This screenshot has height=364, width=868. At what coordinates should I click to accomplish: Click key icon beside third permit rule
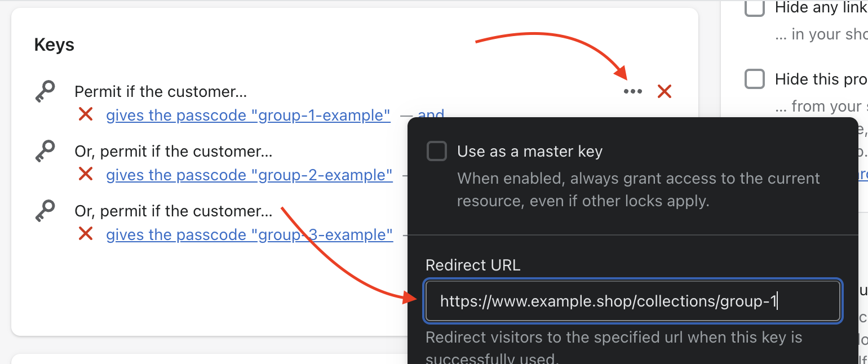pyautogui.click(x=45, y=211)
